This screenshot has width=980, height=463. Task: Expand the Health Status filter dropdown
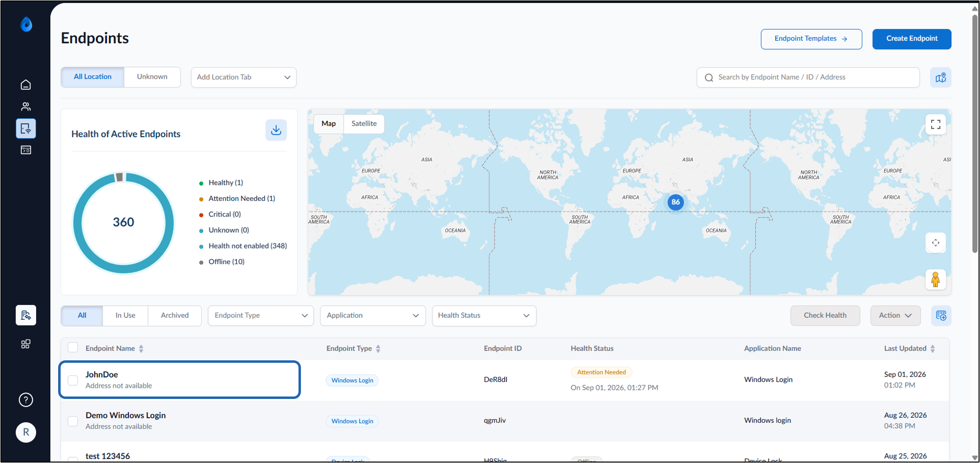click(484, 316)
